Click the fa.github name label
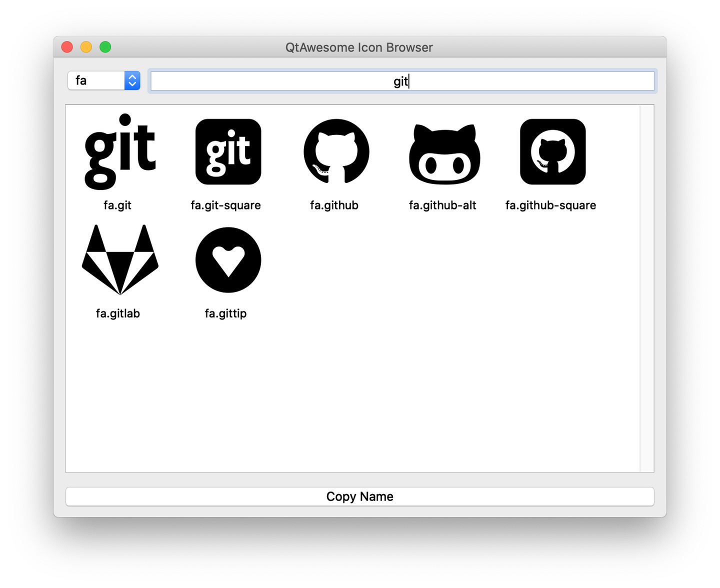The width and height of the screenshot is (720, 588). click(x=334, y=205)
